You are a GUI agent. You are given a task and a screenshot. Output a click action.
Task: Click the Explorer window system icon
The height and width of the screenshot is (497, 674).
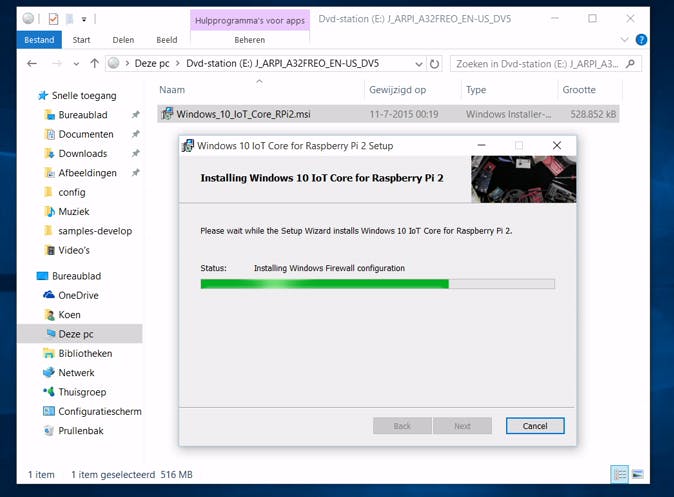pos(28,18)
